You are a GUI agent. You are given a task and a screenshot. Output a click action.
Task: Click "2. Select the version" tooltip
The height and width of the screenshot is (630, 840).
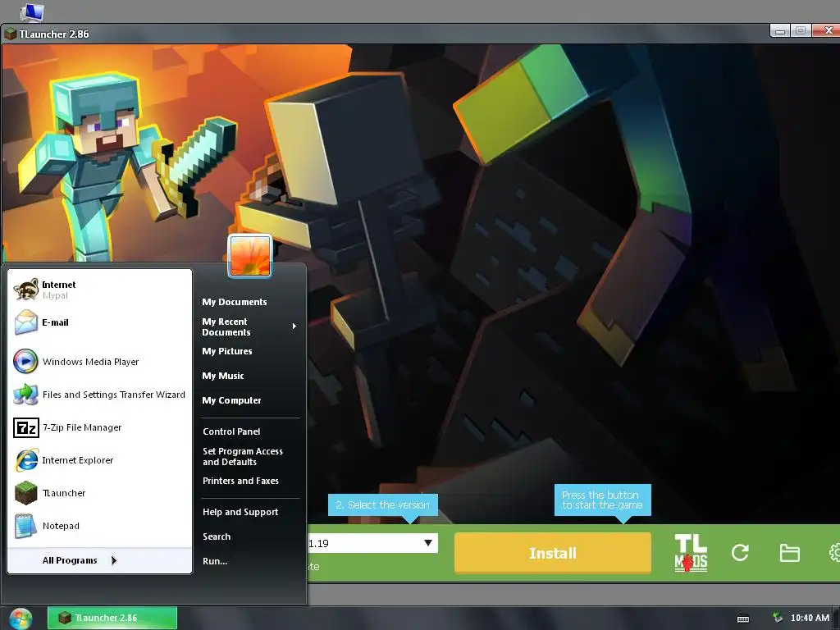point(382,504)
